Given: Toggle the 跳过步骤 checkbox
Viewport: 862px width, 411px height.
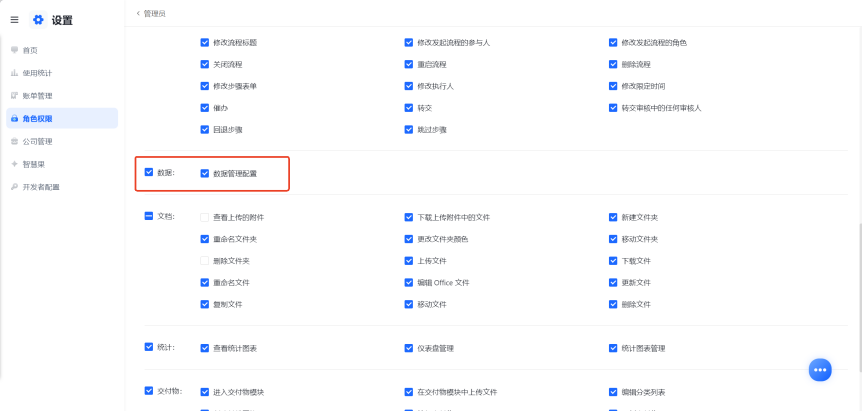Looking at the screenshot, I should 408,130.
